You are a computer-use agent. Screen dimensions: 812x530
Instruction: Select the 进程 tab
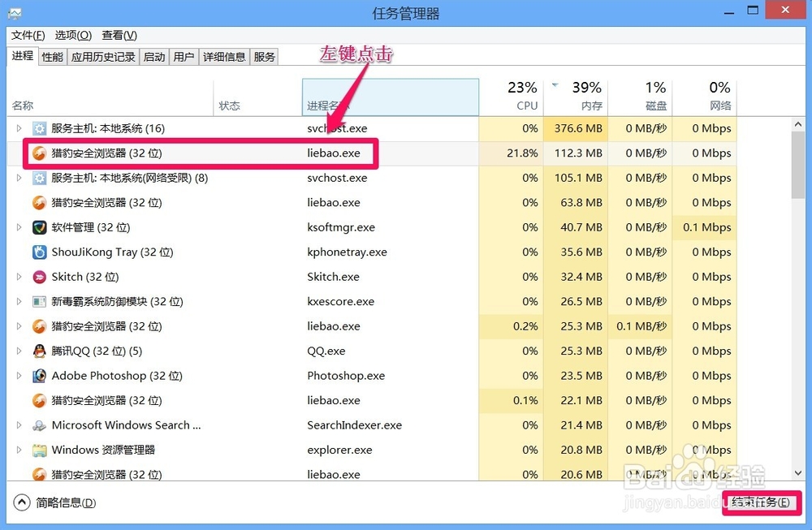point(22,56)
